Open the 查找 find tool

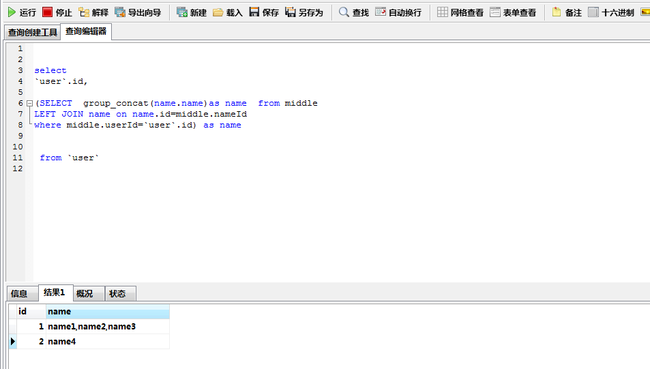click(354, 12)
